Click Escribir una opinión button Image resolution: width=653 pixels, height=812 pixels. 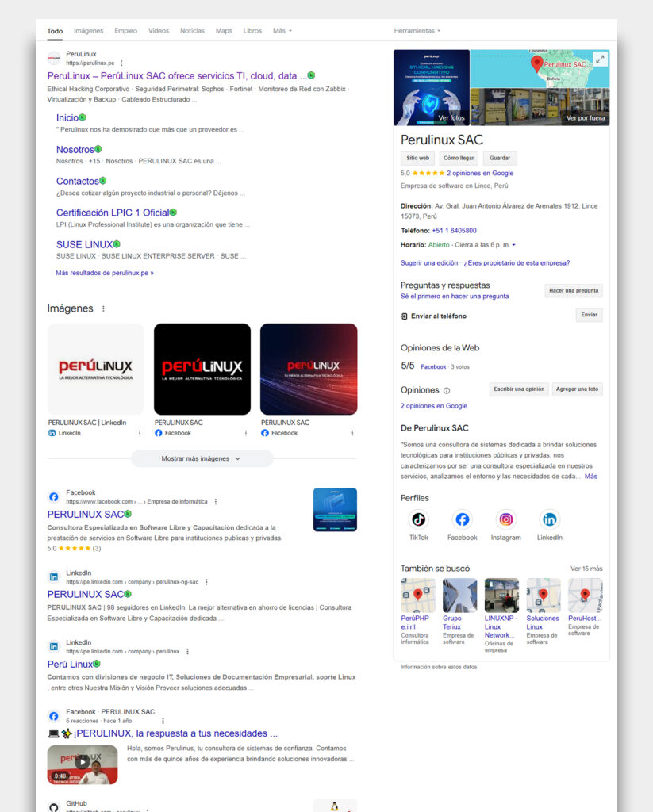pyautogui.click(x=518, y=389)
